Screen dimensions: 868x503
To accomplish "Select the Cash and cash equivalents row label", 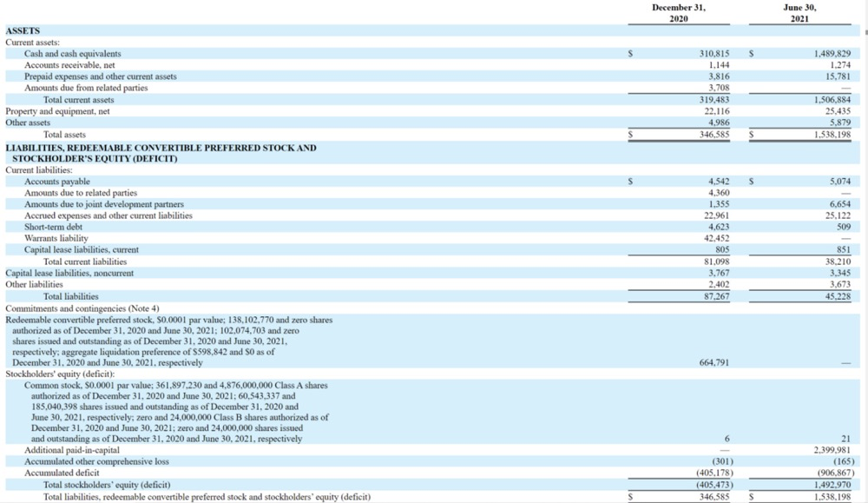I will pos(73,54).
